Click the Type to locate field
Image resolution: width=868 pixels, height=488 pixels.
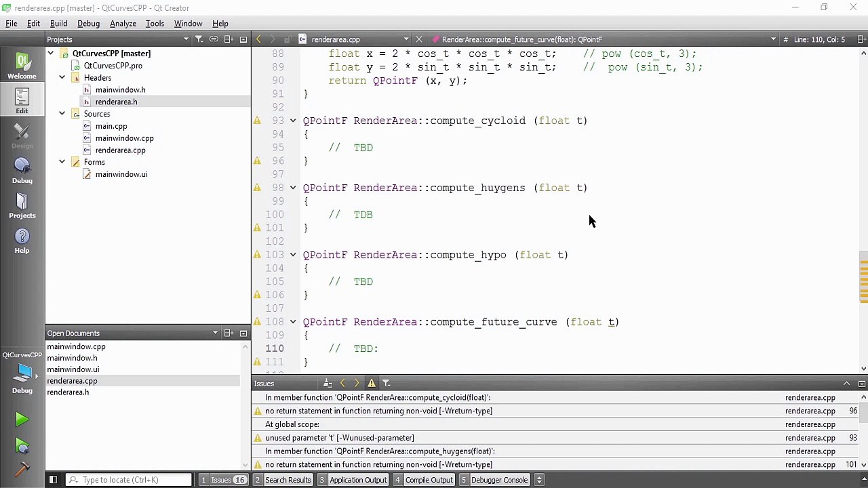coord(129,480)
